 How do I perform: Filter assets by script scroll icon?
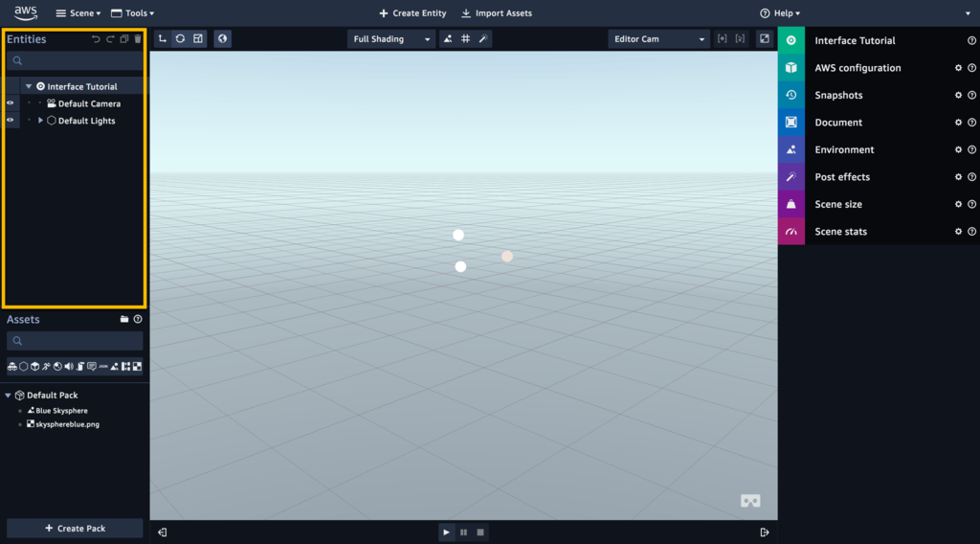80,367
